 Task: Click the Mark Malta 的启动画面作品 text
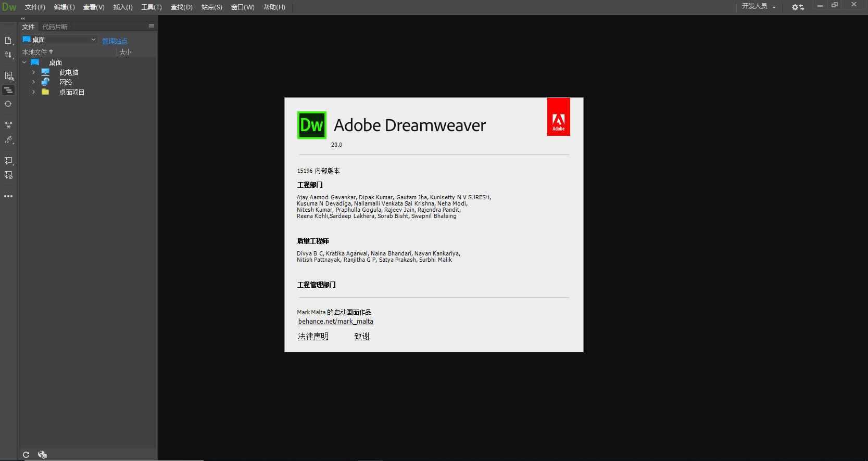[x=334, y=312]
